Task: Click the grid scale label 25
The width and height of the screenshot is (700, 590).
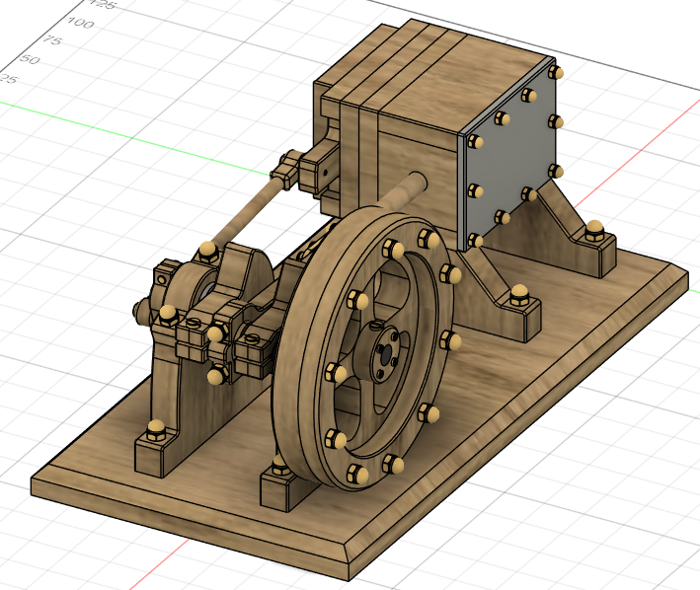Action: coord(9,79)
